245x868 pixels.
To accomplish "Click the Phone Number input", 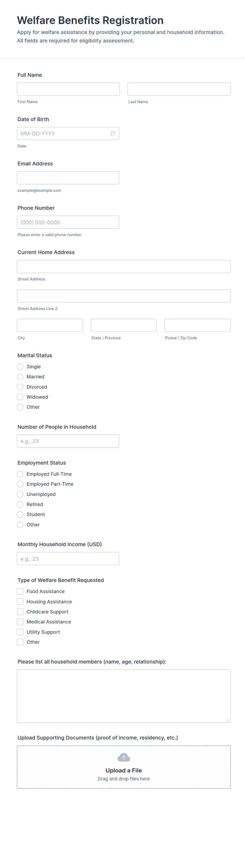I will point(68,222).
